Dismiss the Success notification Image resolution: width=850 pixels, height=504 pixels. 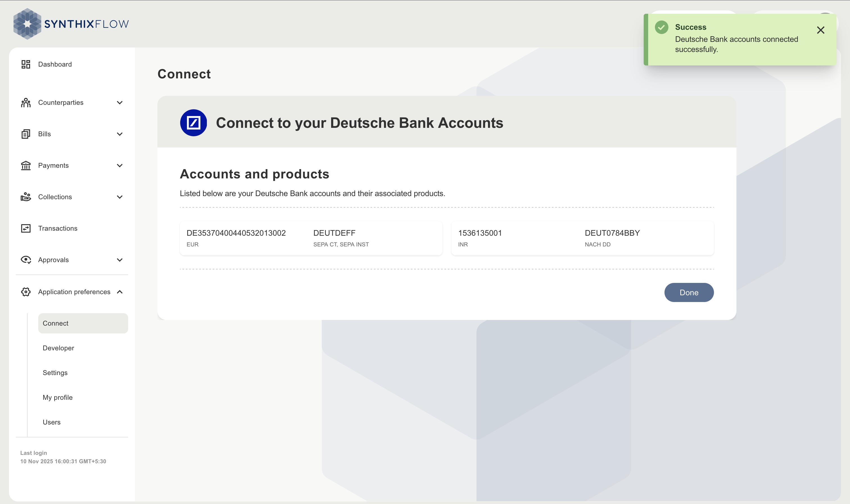(x=820, y=30)
